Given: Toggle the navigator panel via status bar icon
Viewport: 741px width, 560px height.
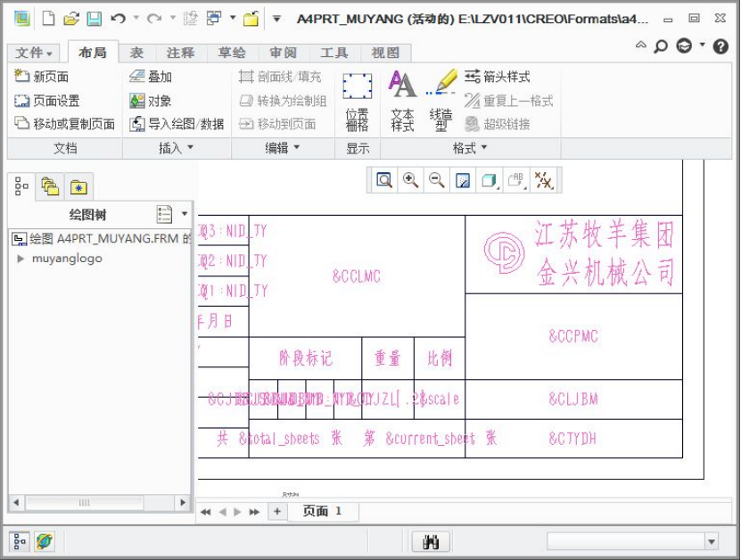Looking at the screenshot, I should (20, 541).
